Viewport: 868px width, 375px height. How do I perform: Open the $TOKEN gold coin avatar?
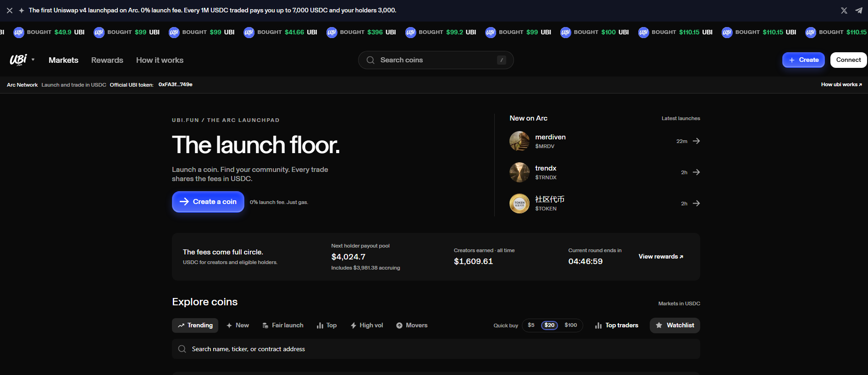click(x=520, y=204)
